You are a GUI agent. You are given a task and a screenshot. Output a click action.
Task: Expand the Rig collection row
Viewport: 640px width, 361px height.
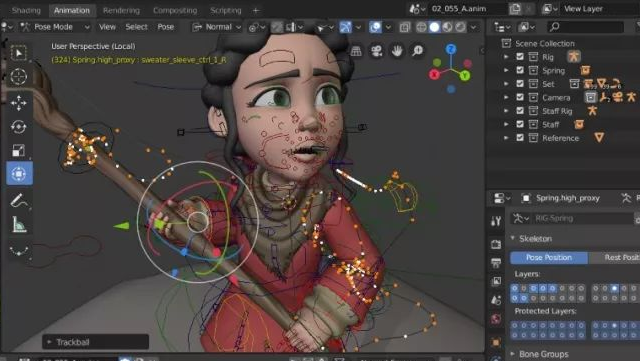click(x=506, y=57)
